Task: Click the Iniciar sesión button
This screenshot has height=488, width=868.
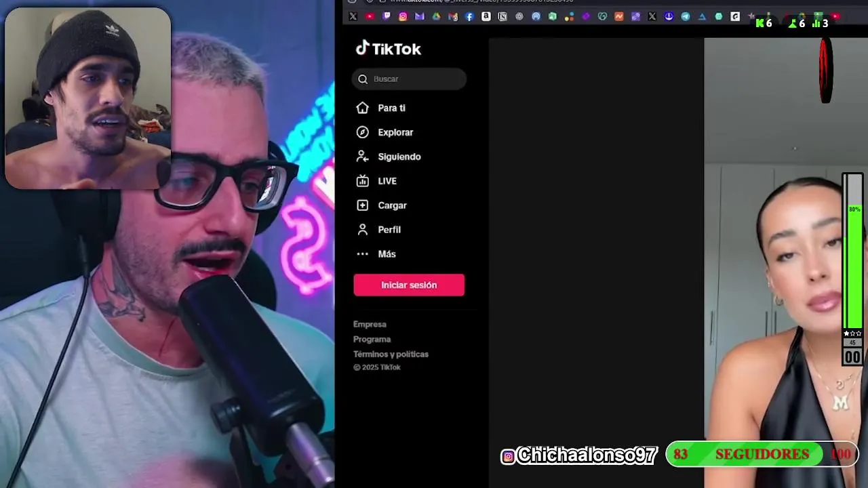Action: [x=409, y=285]
